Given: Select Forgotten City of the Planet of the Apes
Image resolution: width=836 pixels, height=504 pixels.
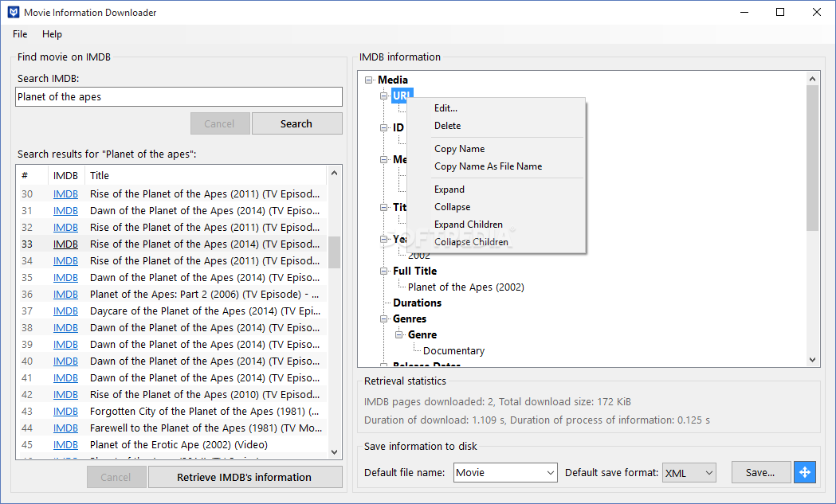Looking at the screenshot, I should 204,412.
